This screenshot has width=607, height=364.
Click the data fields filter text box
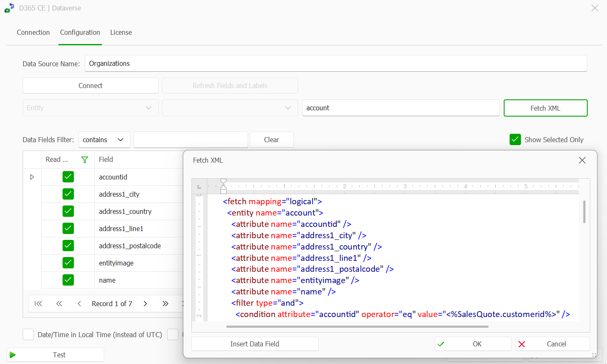coord(191,140)
